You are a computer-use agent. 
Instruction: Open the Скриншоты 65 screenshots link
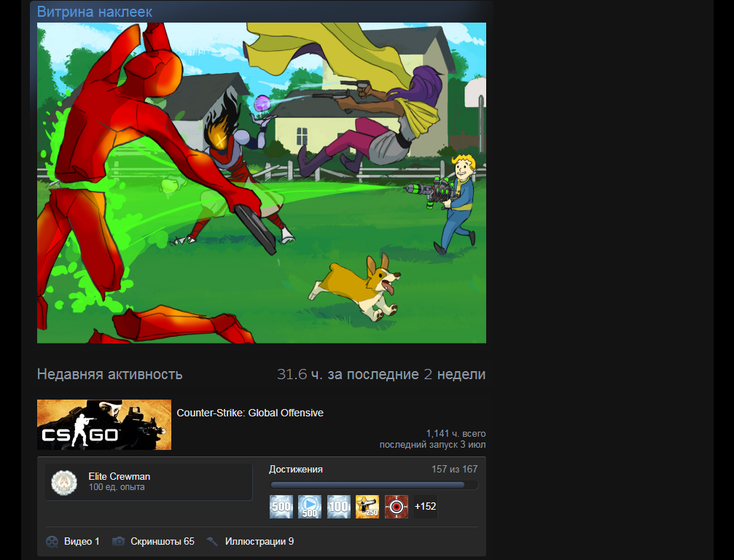coord(163,541)
